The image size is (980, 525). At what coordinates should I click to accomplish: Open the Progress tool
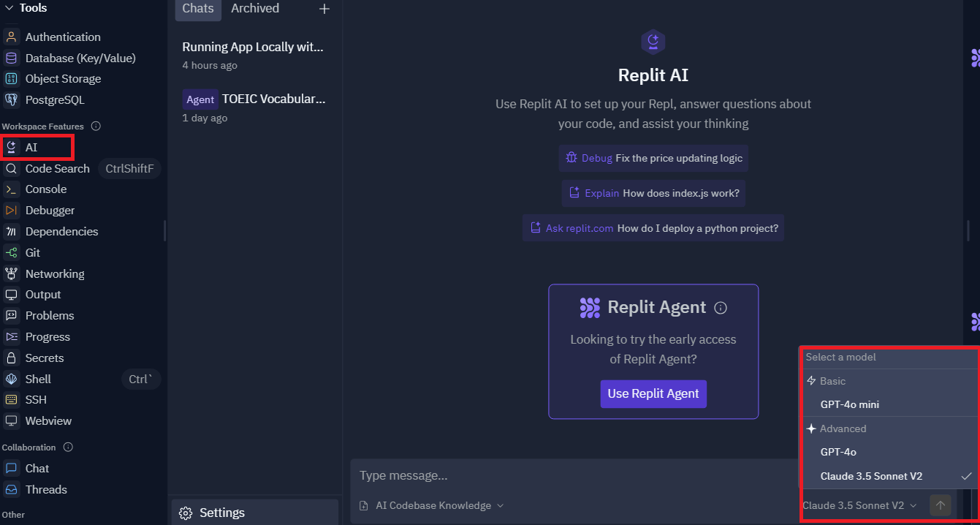(48, 336)
